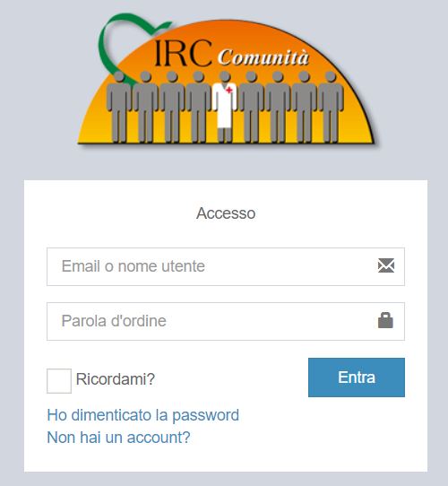
Task: Click gray figure immediately left of doctor
Action: click(x=199, y=107)
